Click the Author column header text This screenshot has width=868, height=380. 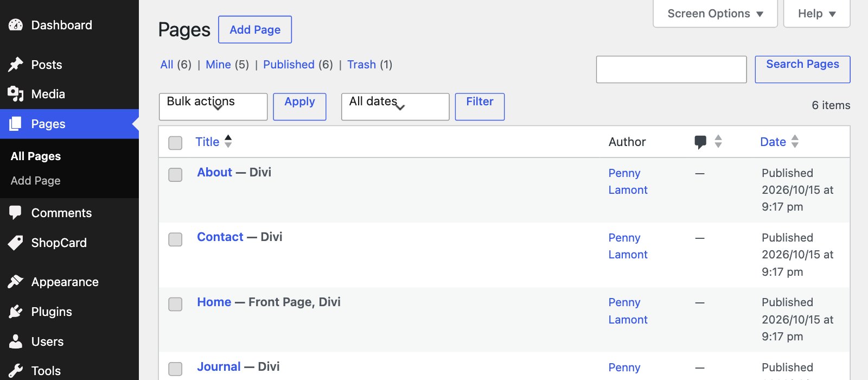pos(627,142)
